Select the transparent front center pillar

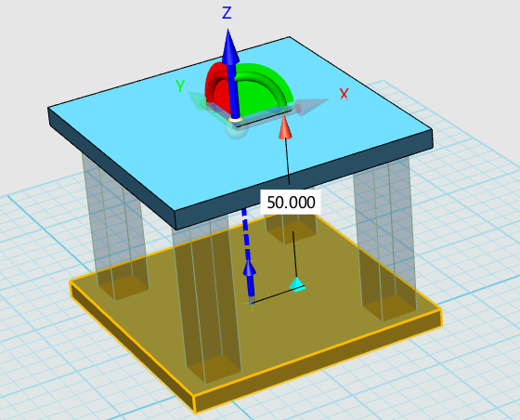pyautogui.click(x=208, y=298)
